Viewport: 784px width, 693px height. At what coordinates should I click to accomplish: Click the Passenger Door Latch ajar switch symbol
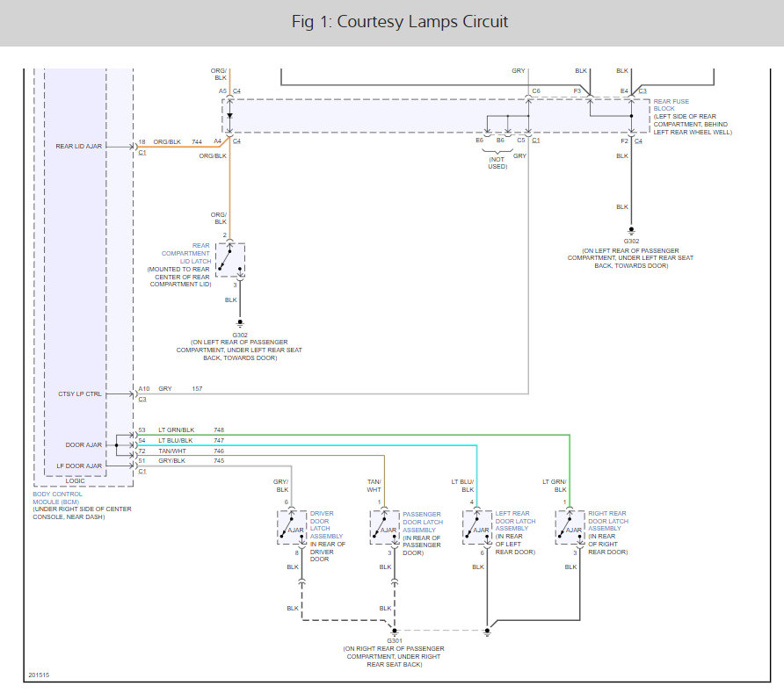coord(384,527)
